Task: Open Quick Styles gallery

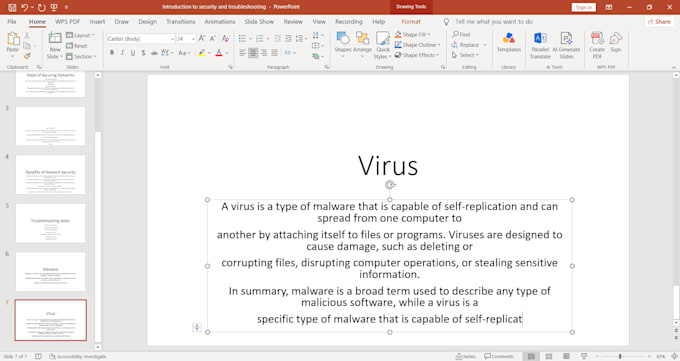Action: pos(382,45)
